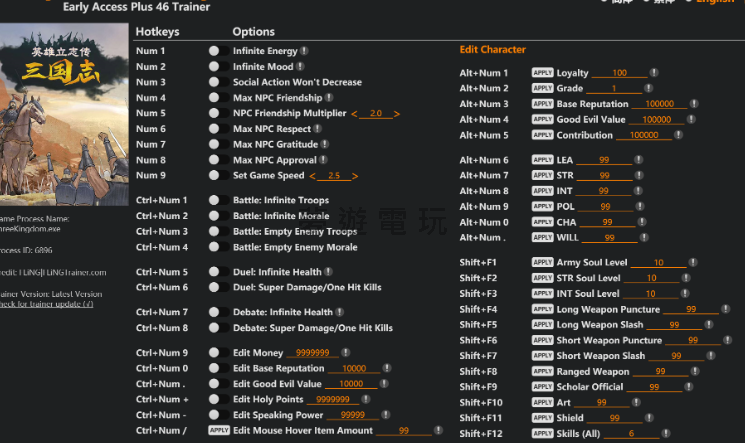Click the info icon next to Duel: Infinite Health
This screenshot has height=443, width=745.
328,272
